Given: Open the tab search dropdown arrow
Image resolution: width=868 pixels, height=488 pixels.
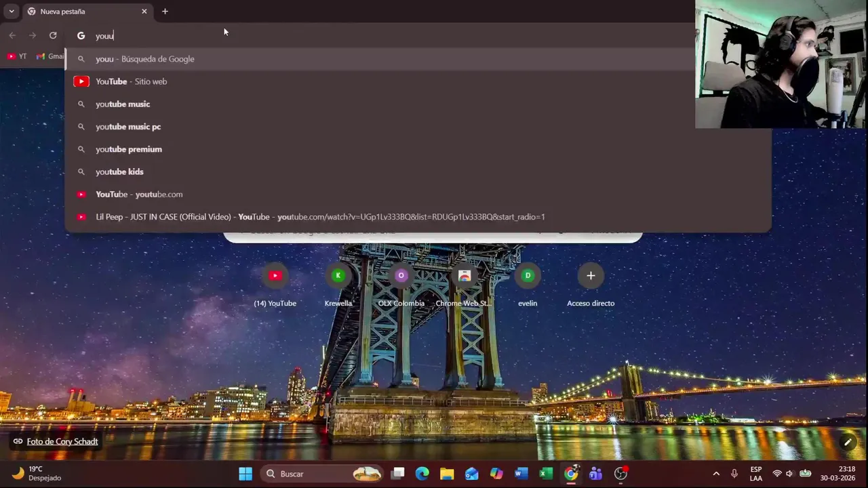Looking at the screenshot, I should (11, 12).
